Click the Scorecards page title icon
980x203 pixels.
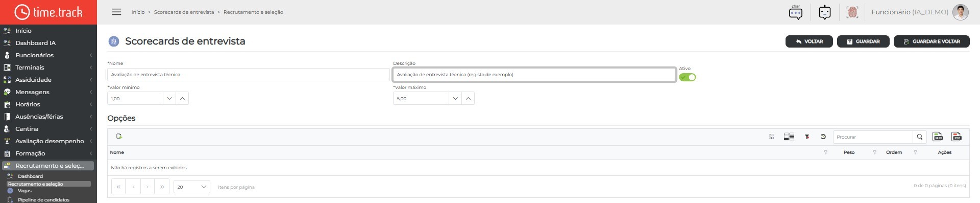(114, 41)
